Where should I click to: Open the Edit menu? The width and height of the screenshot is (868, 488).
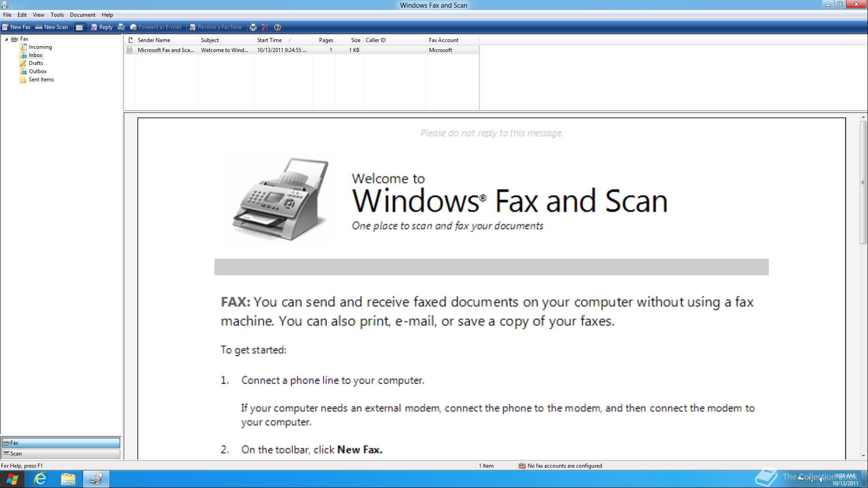click(x=22, y=15)
